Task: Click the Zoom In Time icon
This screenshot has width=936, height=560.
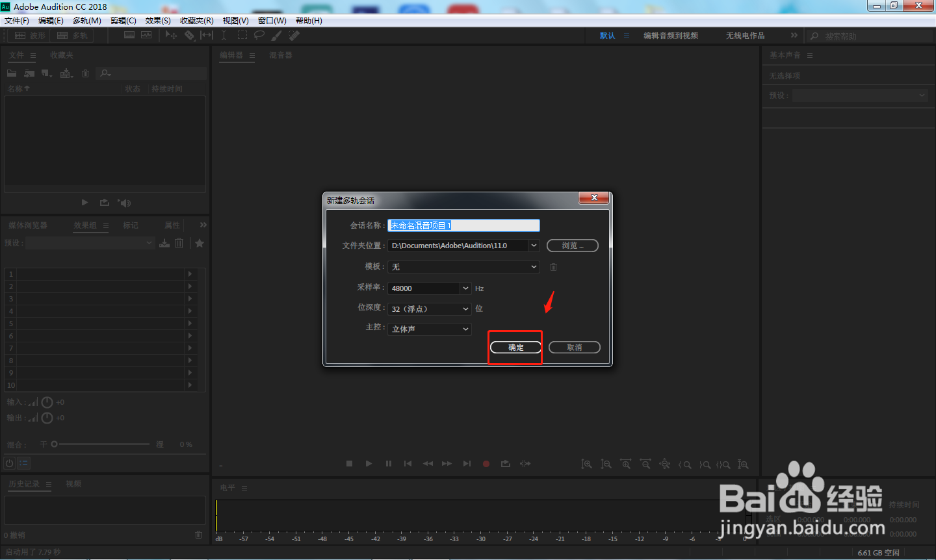Action: (x=625, y=464)
